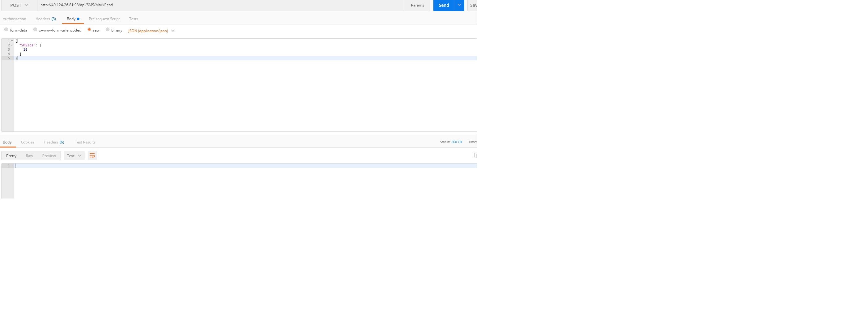This screenshot has height=316, width=868.
Task: Open the Text response format dropdown
Action: click(x=74, y=156)
